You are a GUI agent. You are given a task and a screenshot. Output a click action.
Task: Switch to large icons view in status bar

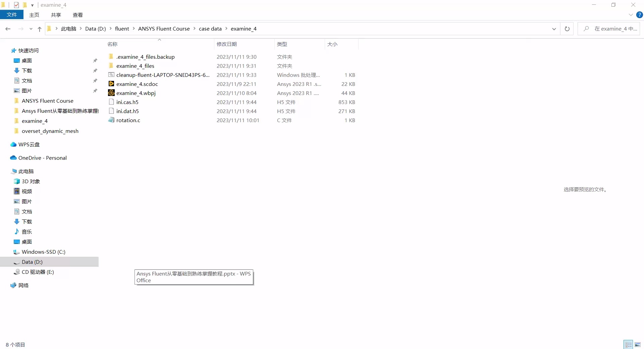638,345
